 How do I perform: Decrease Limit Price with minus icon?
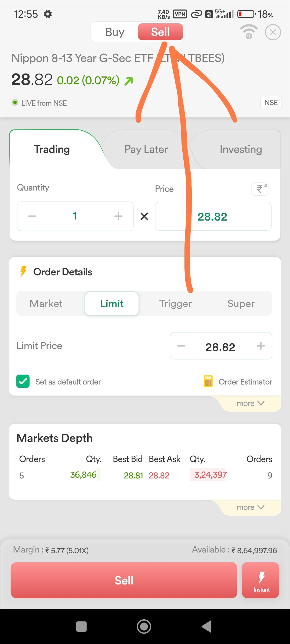click(x=181, y=346)
